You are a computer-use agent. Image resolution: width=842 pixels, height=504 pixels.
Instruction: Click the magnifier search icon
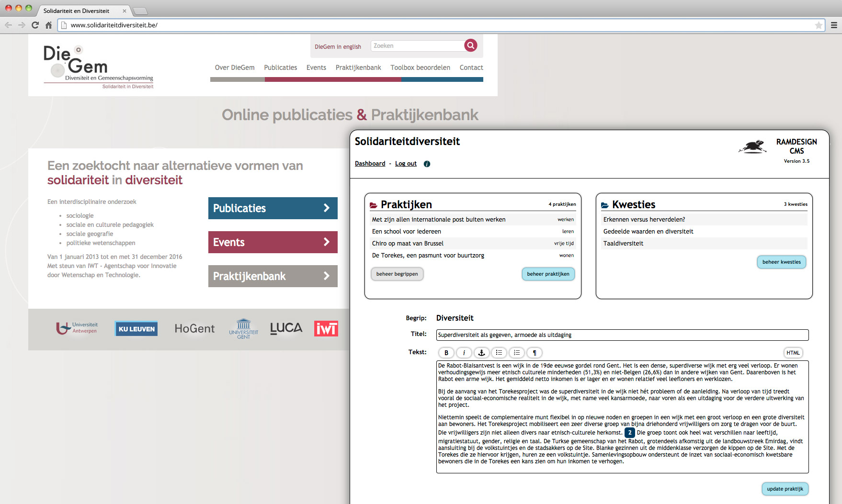[x=471, y=45]
